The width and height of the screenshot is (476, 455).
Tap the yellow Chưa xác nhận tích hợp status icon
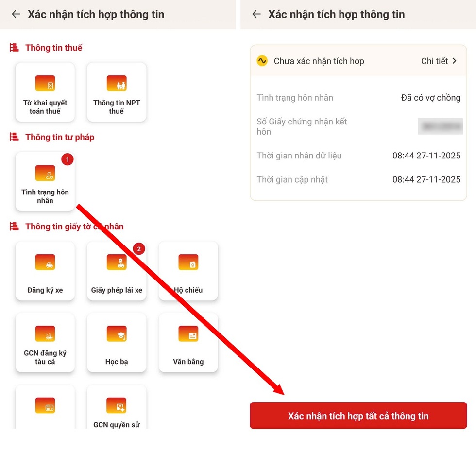[262, 61]
